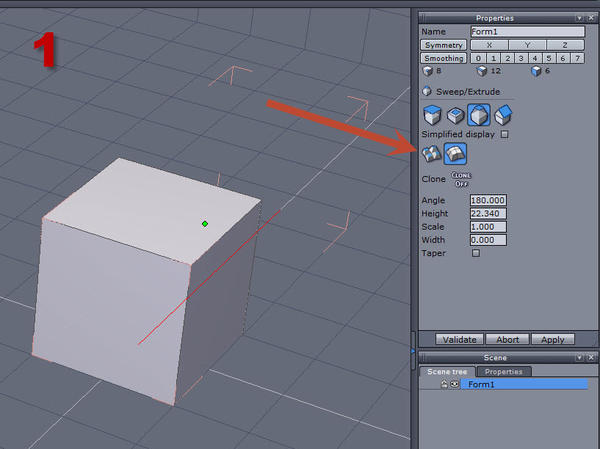Select the tilted-top fourth extrude mode icon
The image size is (600, 449).
click(503, 115)
